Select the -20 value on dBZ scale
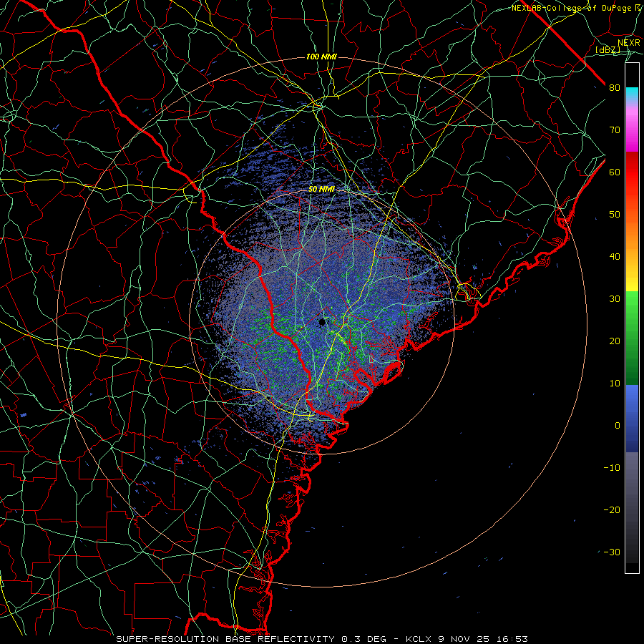This screenshot has width=644, height=644. tap(612, 509)
